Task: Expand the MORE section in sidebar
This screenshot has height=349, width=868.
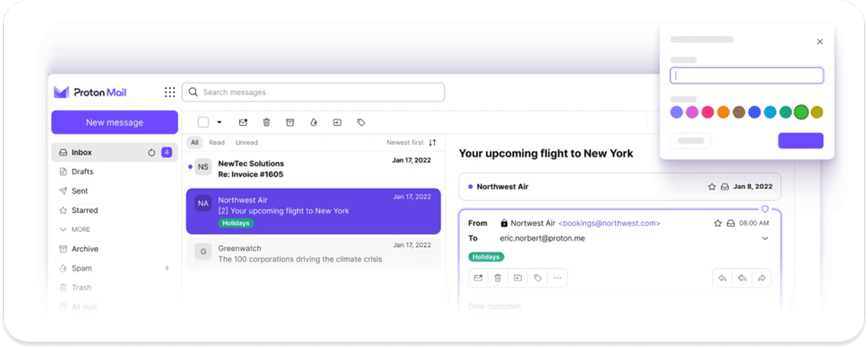Action: pyautogui.click(x=76, y=230)
